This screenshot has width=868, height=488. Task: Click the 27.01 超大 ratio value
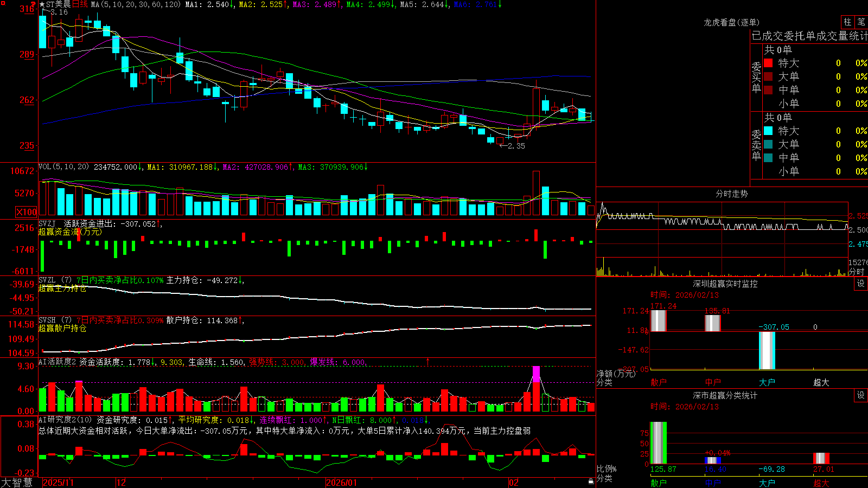coord(824,469)
